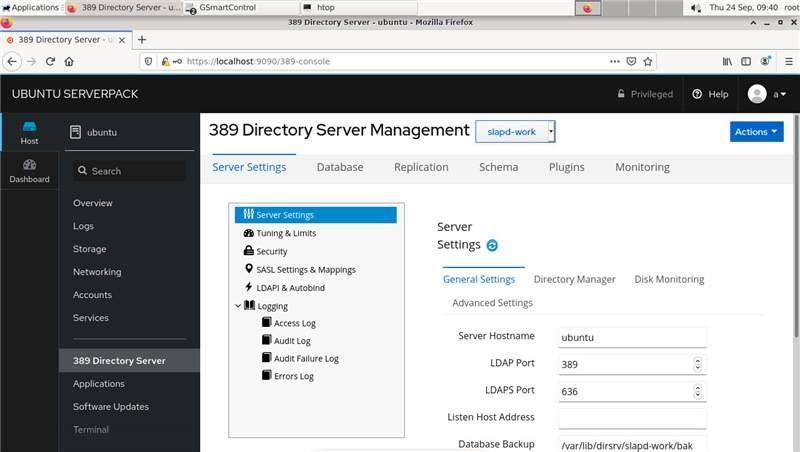Collapse the Logging tree node
This screenshot has height=452, width=800.
(x=238, y=306)
